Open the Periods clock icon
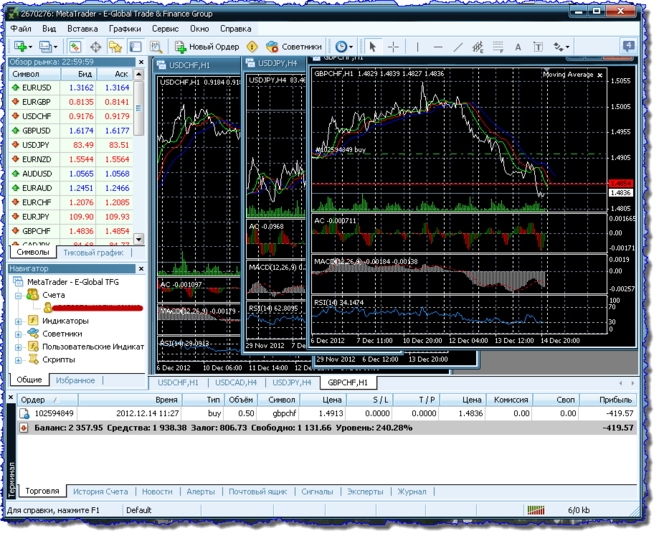This screenshot has width=659, height=536. coord(341,47)
